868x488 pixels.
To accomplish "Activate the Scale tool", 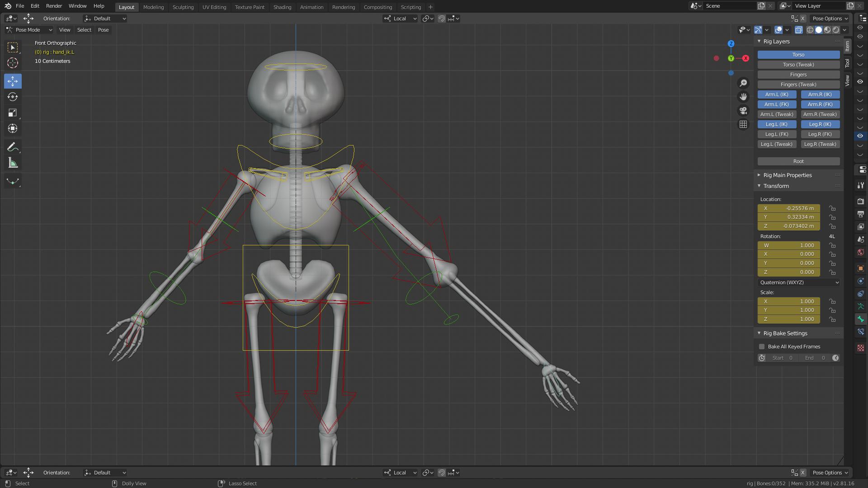I will [x=13, y=113].
